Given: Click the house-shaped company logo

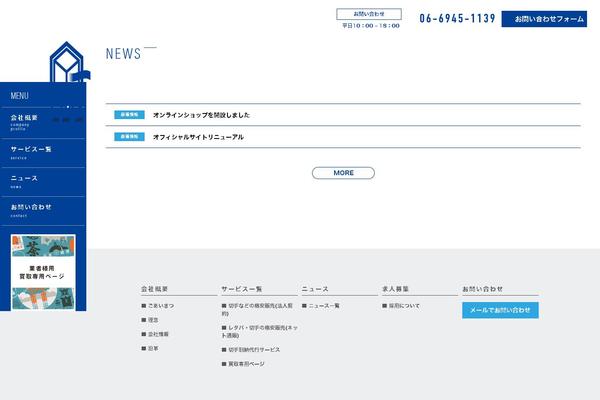Looking at the screenshot, I should 69,62.
